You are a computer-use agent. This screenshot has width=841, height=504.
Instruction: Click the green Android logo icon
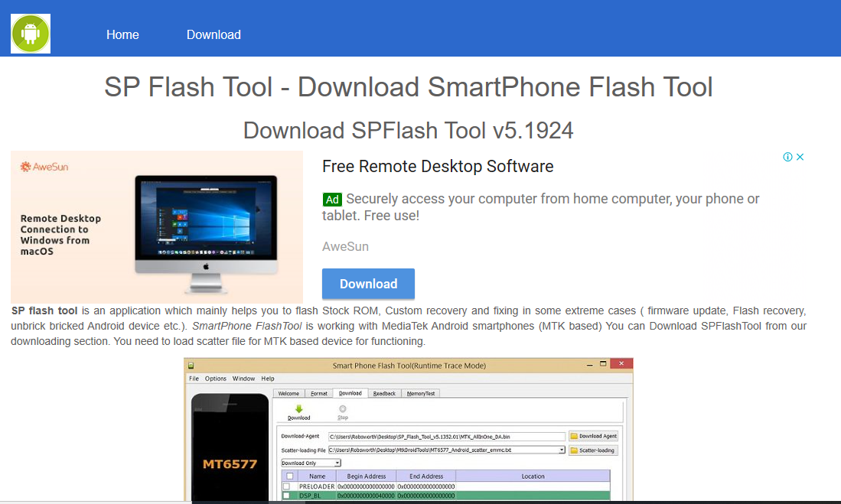coord(31,34)
